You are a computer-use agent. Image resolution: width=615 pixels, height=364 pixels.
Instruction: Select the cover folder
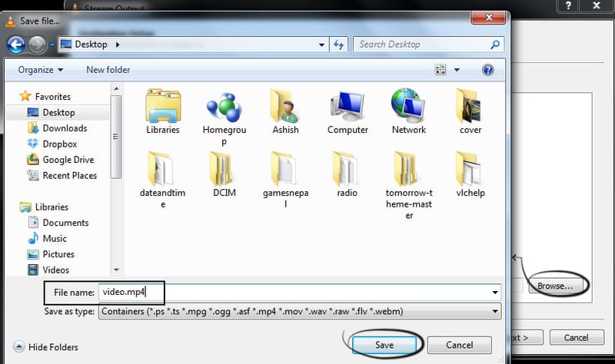[x=470, y=106]
